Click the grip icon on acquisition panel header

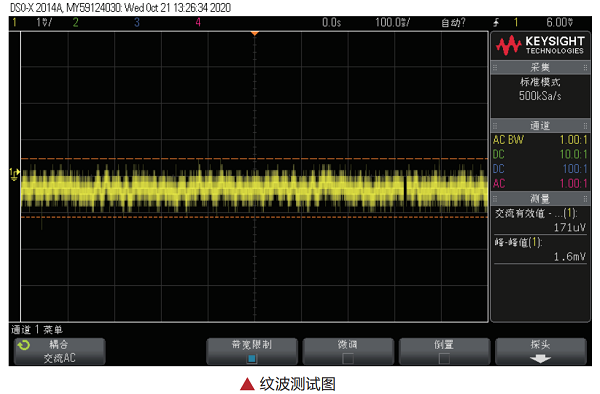[x=495, y=68]
